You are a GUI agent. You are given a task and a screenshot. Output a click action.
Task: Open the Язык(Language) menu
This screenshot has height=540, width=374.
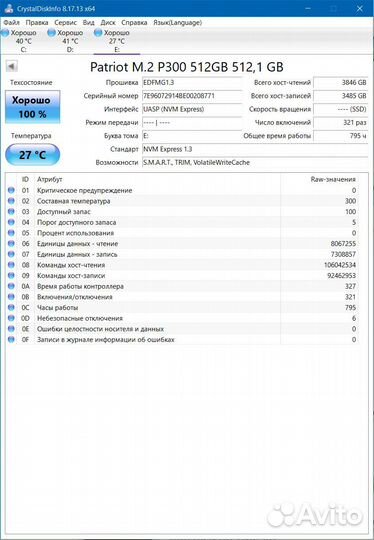177,23
